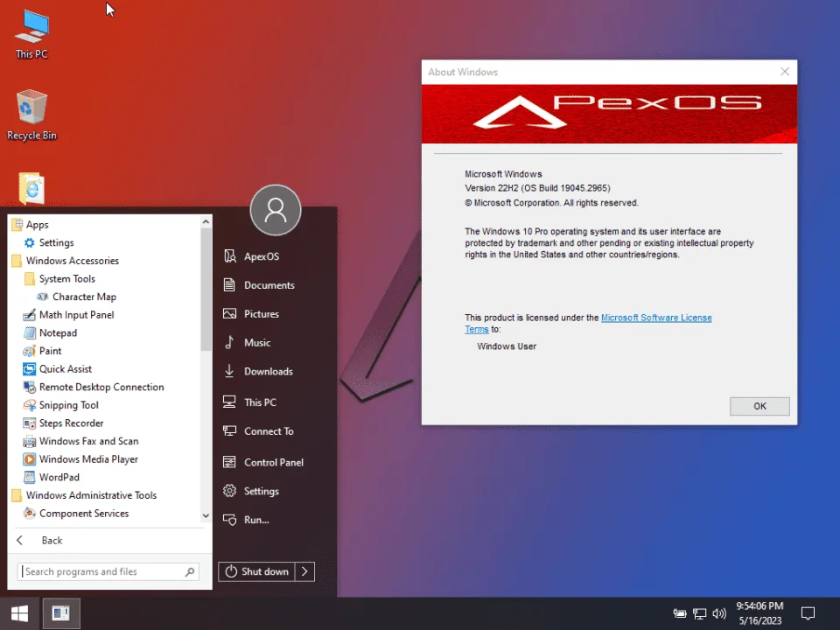Click OK in About Windows dialog
This screenshot has width=840, height=630.
coord(759,406)
